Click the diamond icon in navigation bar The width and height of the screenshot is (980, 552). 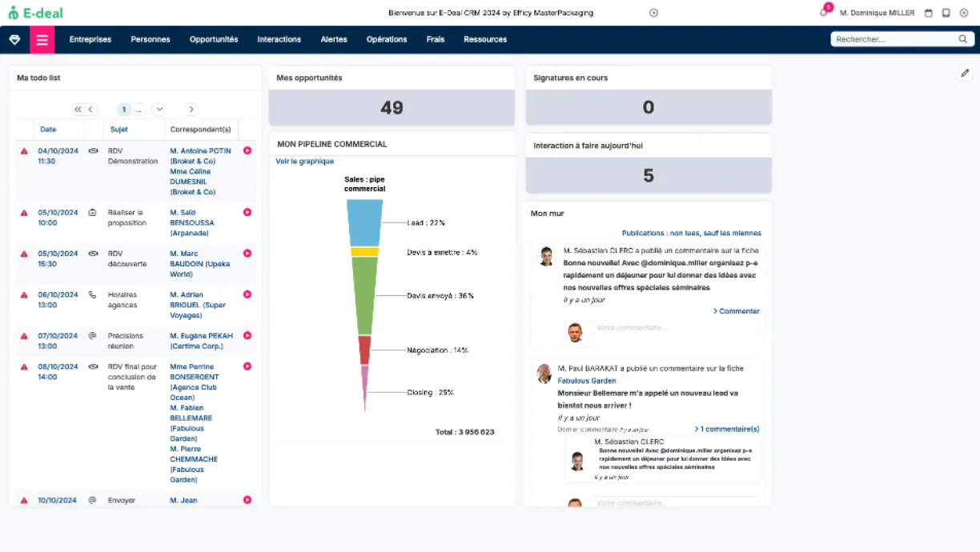pyautogui.click(x=14, y=39)
